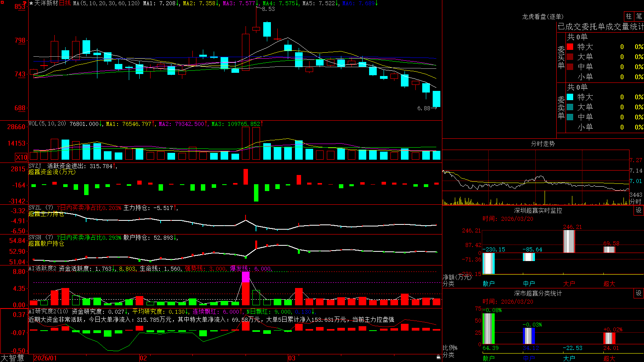The image size is (644, 362).
Task: Click the 时间: 2026/03/20 in 实时监控 panel
Action: click(508, 219)
